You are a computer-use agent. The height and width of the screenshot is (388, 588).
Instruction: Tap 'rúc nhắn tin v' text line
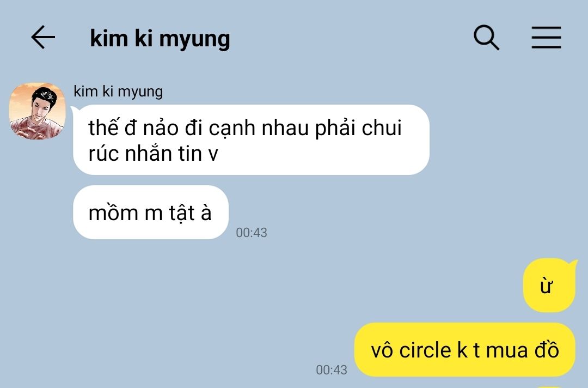click(153, 153)
